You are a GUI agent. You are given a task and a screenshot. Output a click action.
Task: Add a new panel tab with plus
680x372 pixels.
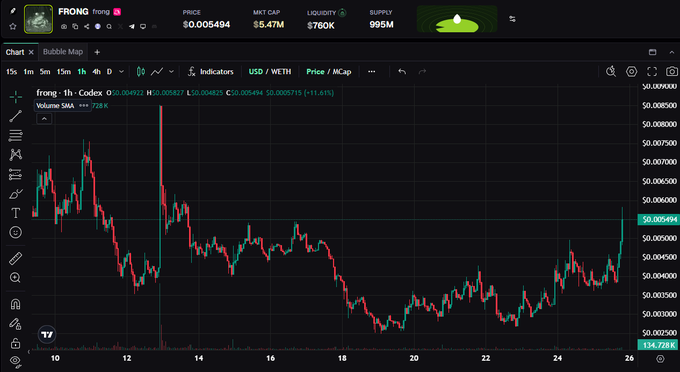click(97, 52)
